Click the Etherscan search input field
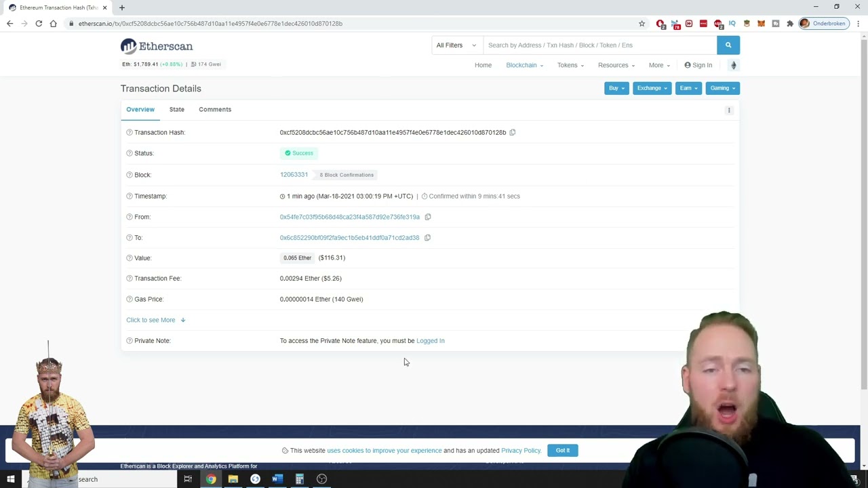This screenshot has width=868, height=488. [x=599, y=45]
